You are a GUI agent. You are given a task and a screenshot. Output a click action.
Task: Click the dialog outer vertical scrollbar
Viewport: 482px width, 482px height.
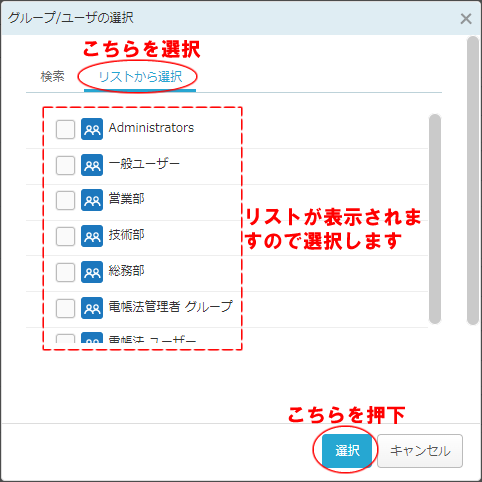(x=473, y=181)
